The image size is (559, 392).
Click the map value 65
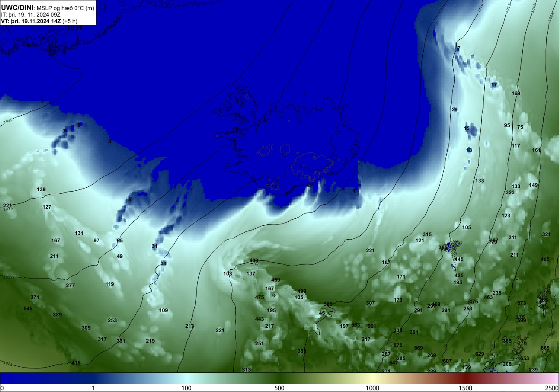(x=120, y=241)
